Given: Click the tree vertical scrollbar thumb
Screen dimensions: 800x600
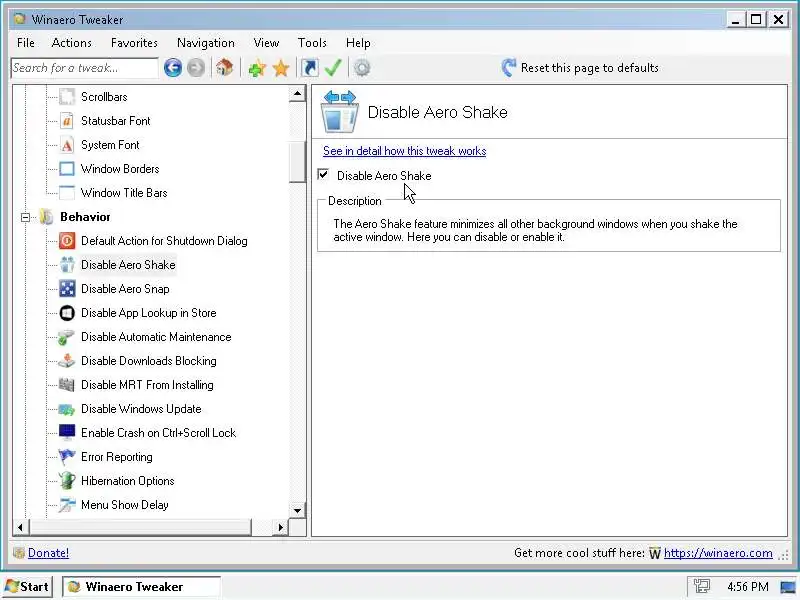Looking at the screenshot, I should [297, 162].
